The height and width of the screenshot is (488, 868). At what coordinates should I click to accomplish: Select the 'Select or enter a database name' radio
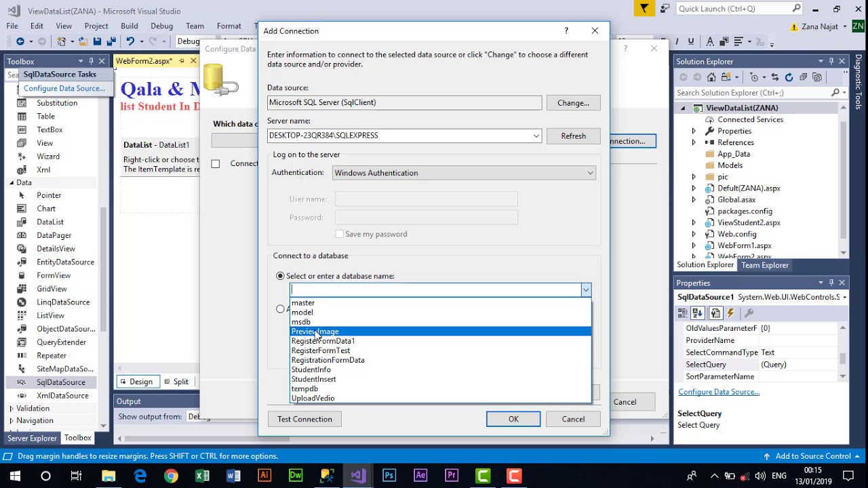pyautogui.click(x=280, y=276)
